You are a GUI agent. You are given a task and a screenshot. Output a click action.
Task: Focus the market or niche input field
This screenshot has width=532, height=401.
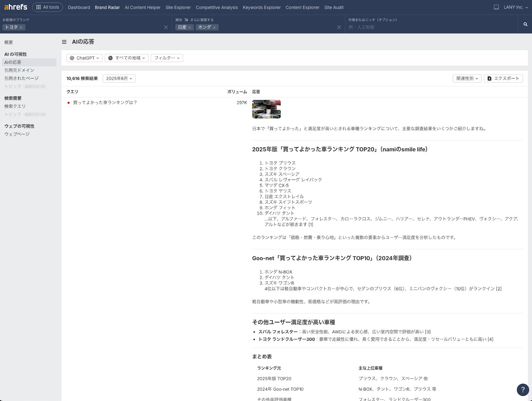click(431, 27)
